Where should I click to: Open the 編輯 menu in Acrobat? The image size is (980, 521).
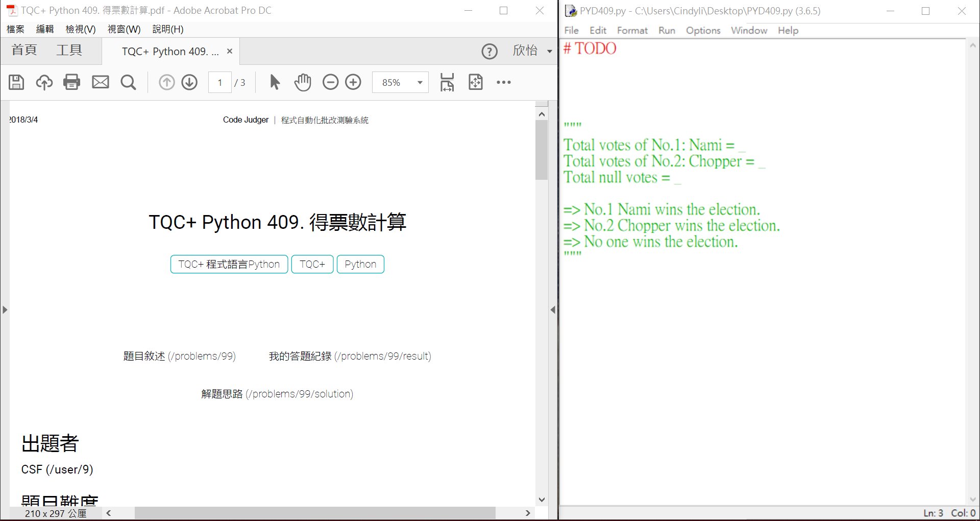tap(45, 29)
